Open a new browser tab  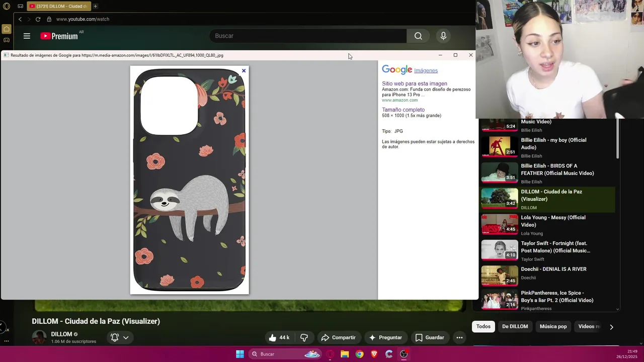(x=95, y=6)
